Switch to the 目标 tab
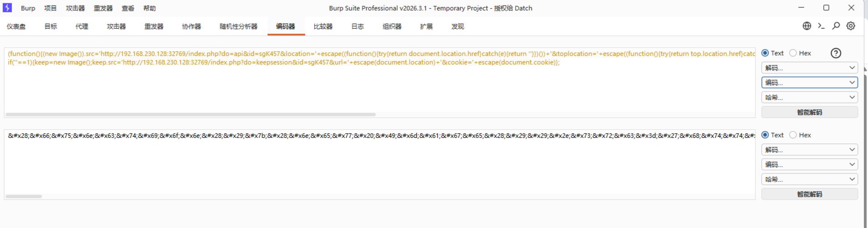The image size is (868, 228). click(x=51, y=26)
